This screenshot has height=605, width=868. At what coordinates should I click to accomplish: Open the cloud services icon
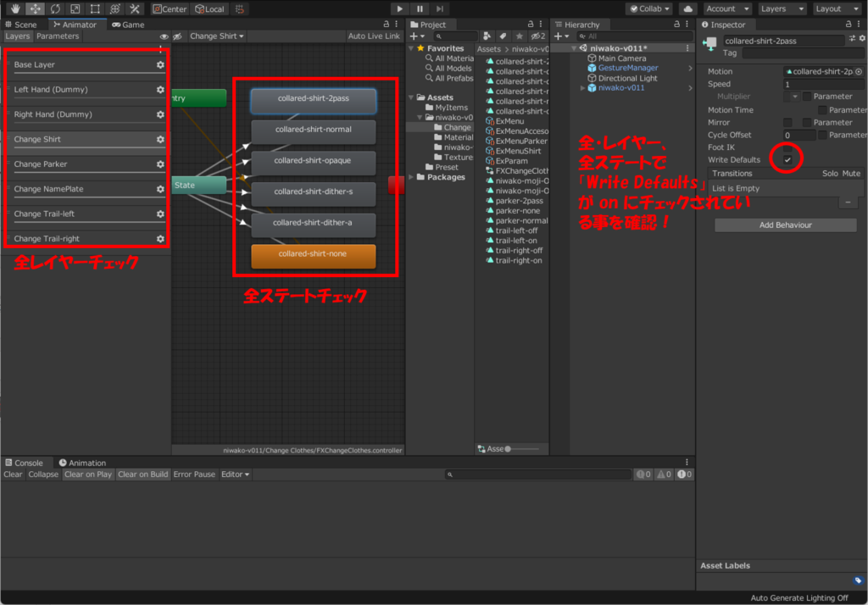coord(687,8)
